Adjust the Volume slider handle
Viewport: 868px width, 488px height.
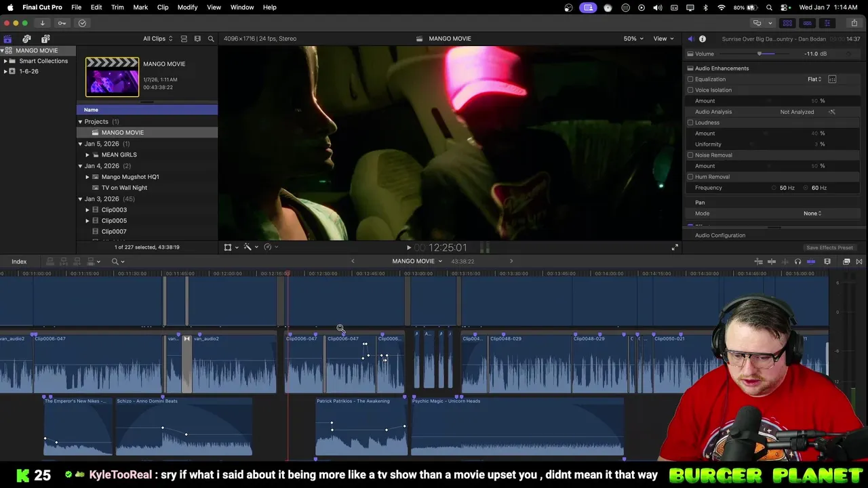[760, 54]
